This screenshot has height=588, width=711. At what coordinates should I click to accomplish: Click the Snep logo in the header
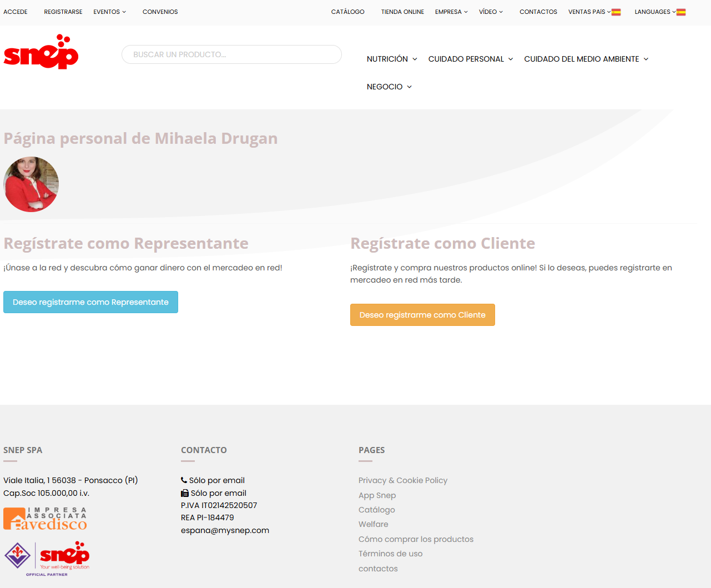(41, 52)
